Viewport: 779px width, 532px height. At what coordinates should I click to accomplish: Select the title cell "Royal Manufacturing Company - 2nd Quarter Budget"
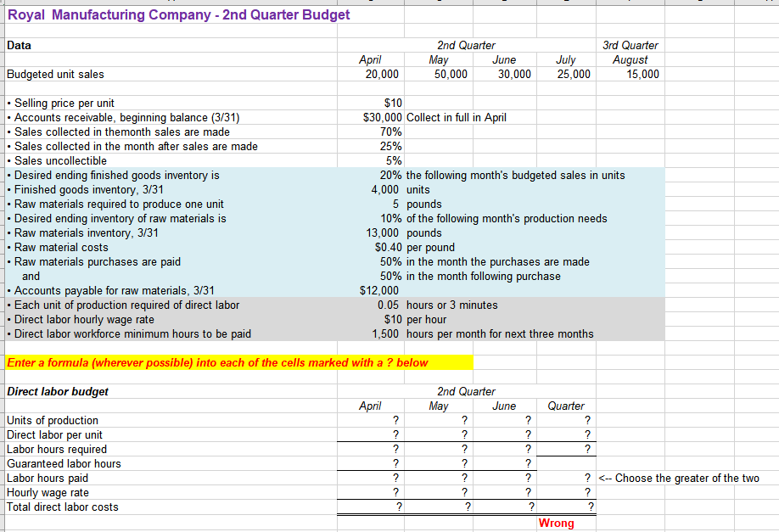coord(178,15)
